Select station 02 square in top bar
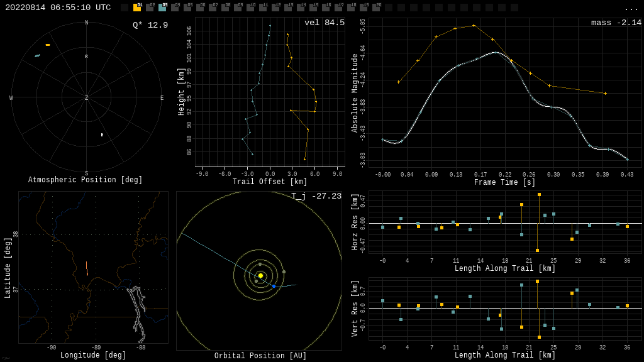The width and height of the screenshot is (644, 362). 150,8
